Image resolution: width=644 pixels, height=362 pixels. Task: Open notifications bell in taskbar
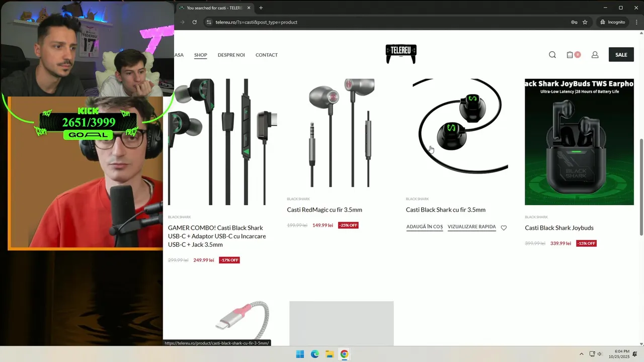click(x=635, y=354)
